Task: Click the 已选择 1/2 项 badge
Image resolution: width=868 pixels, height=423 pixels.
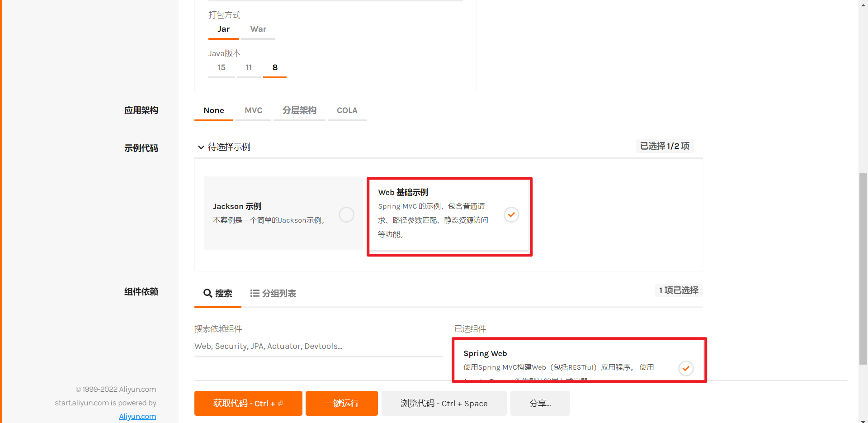Action: [665, 146]
